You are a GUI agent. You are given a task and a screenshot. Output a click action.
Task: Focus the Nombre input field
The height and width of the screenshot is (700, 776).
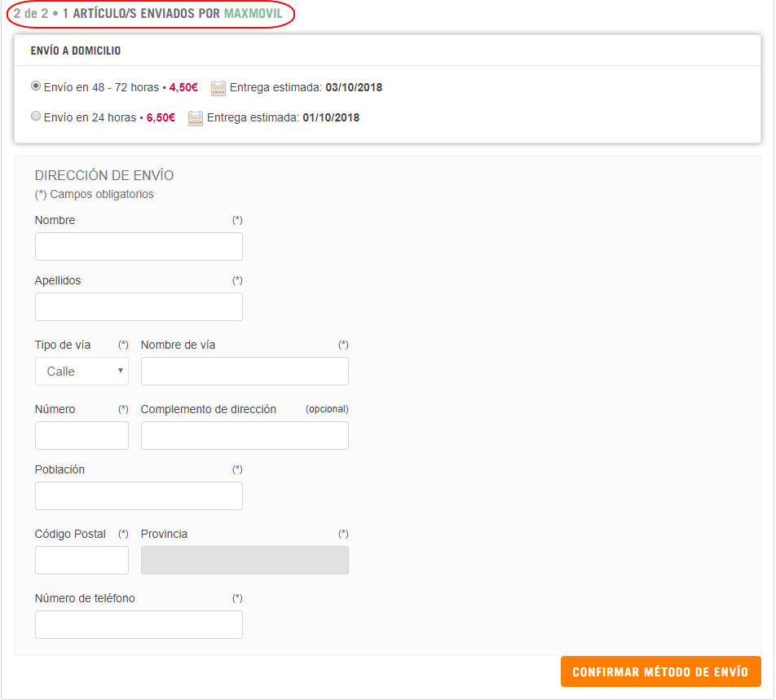coord(139,246)
